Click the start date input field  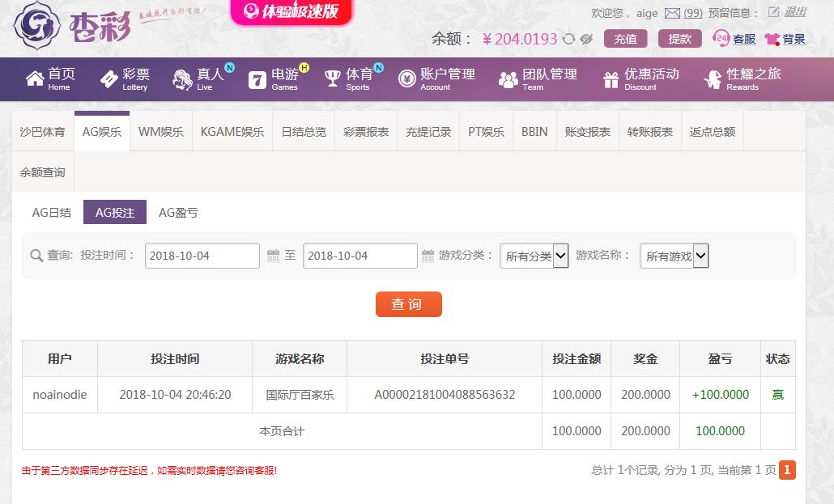point(202,256)
